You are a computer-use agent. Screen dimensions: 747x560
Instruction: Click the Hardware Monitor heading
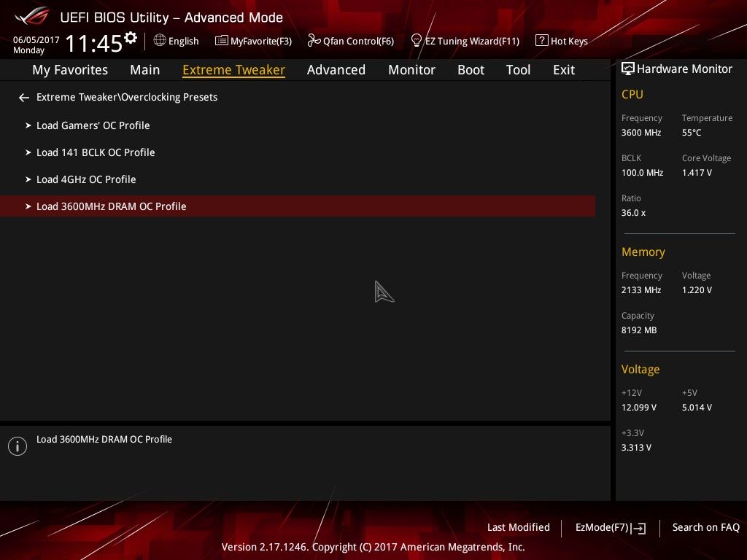point(684,69)
